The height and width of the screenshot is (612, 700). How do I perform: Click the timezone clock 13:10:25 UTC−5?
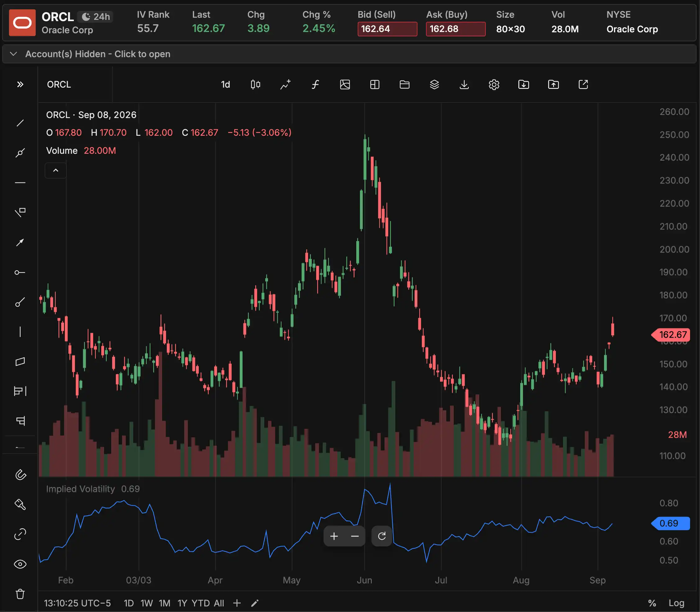tap(78, 603)
